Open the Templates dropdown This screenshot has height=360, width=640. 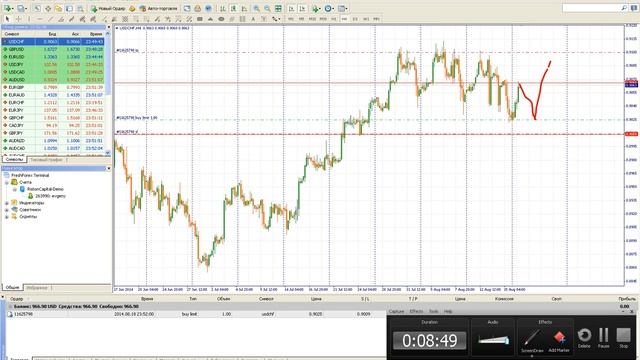tap(342, 8)
